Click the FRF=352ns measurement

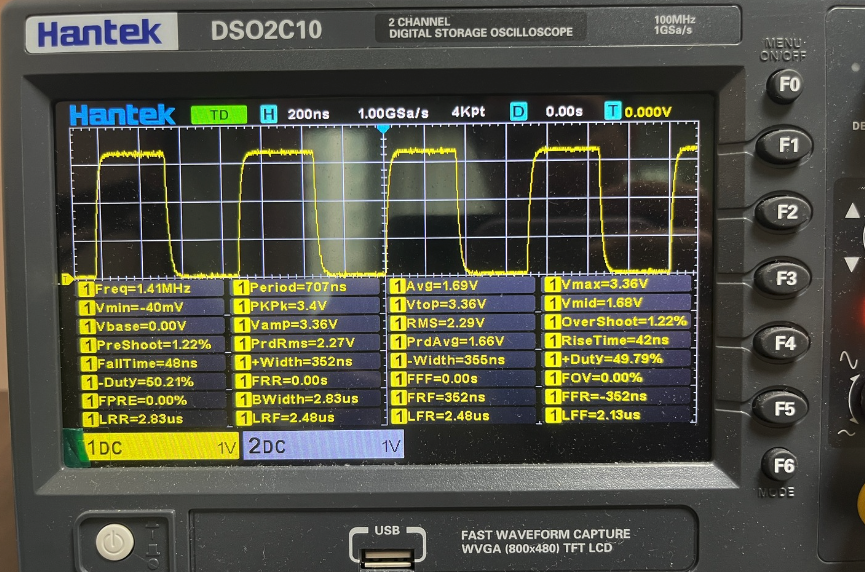463,398
